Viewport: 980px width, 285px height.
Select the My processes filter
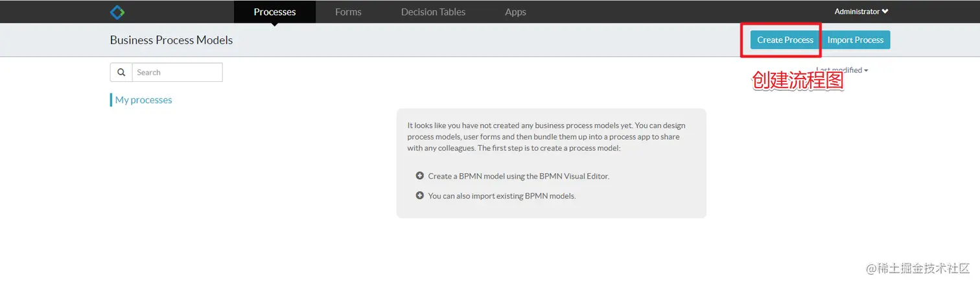[x=143, y=100]
